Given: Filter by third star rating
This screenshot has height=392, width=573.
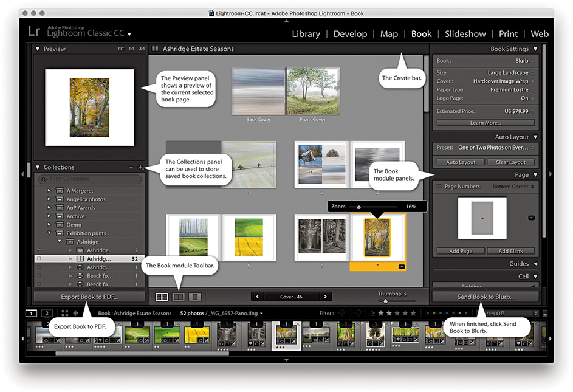Looking at the screenshot, I should [397, 314].
